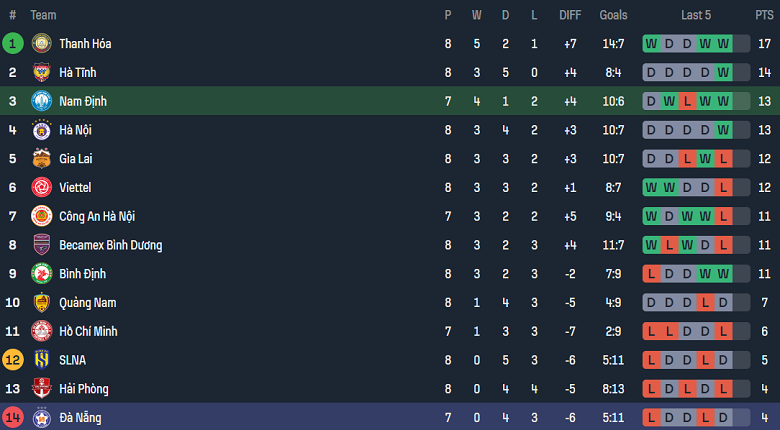
Task: Click the Thanh Hóa club crest
Action: pyautogui.click(x=41, y=43)
